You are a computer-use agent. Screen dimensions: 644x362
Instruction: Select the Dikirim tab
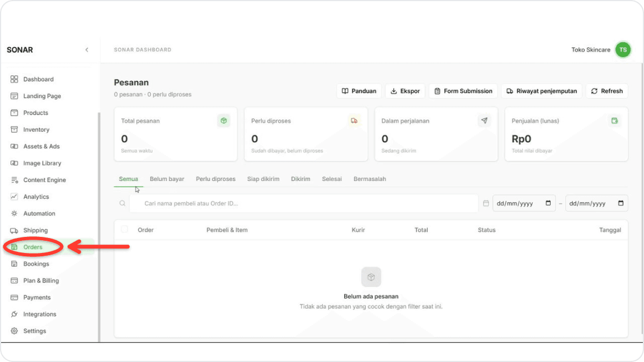coord(300,179)
